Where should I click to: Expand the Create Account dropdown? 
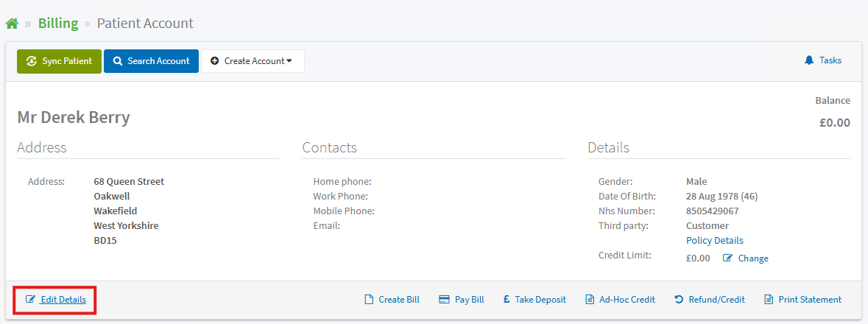253,61
